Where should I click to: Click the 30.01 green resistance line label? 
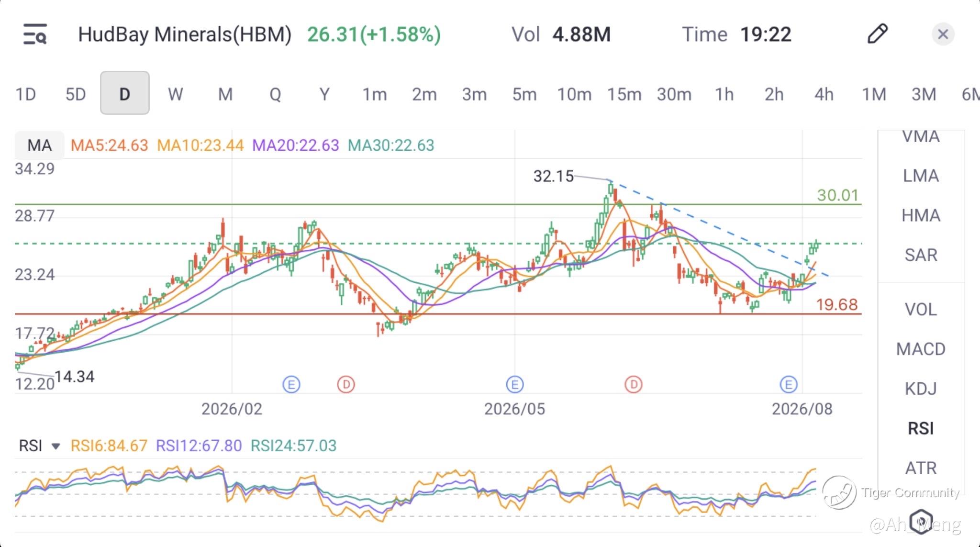pos(837,195)
